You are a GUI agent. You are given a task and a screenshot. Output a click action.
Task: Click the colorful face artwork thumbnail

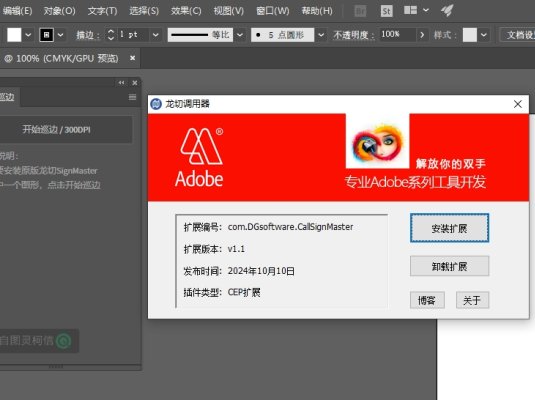[377, 141]
